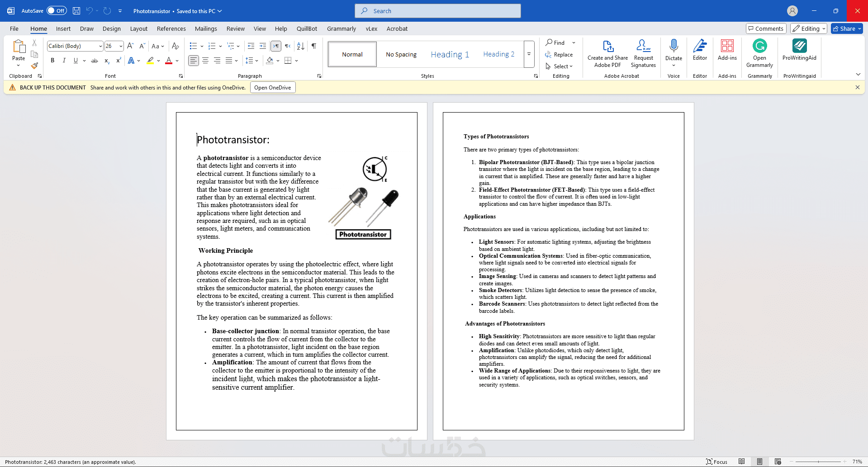Switch to Read Mode view in status bar
This screenshot has width=868, height=467.
(741, 462)
